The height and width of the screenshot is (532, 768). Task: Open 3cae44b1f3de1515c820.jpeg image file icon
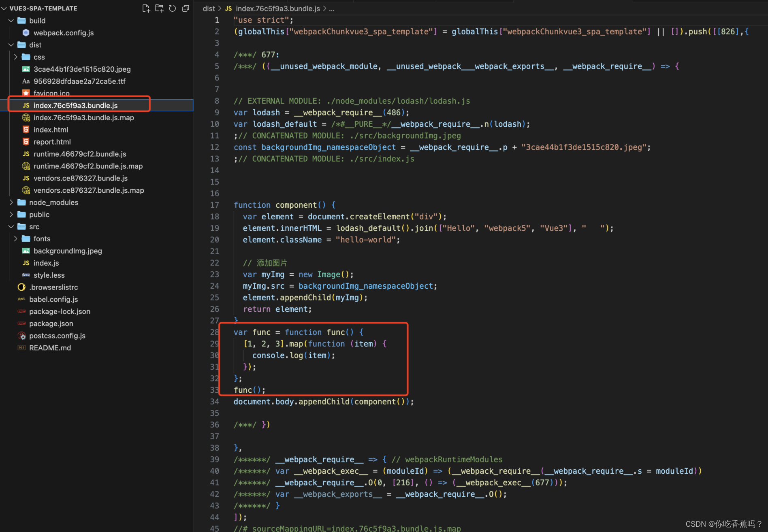tap(26, 69)
